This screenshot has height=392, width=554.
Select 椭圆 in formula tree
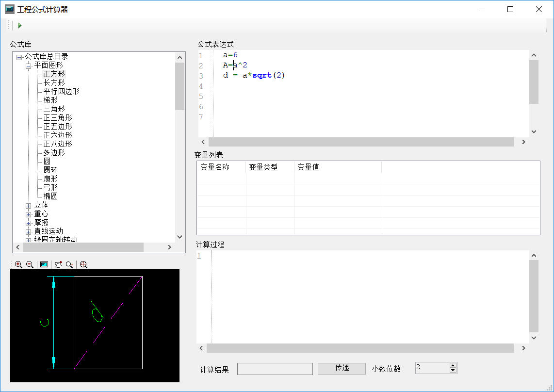coord(50,196)
